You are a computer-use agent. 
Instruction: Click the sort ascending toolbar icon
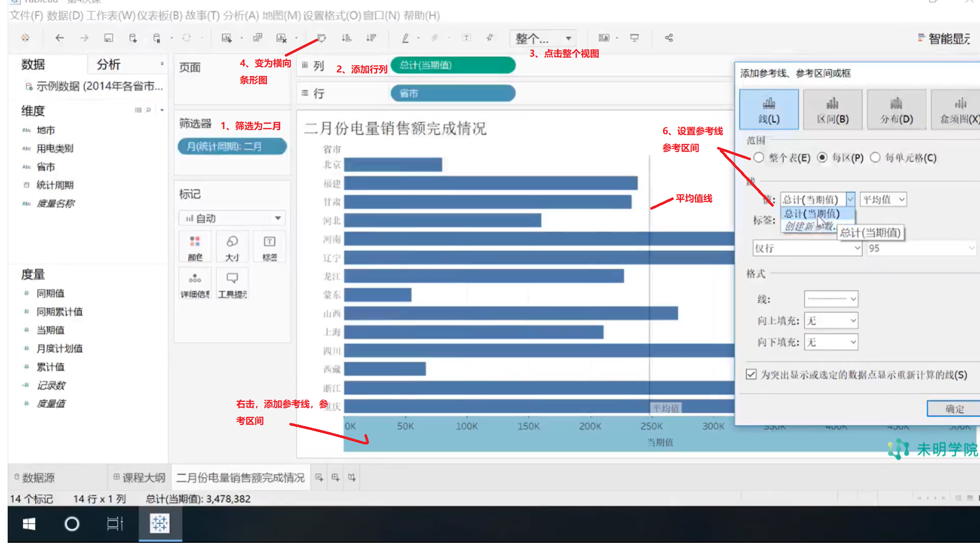click(x=347, y=38)
